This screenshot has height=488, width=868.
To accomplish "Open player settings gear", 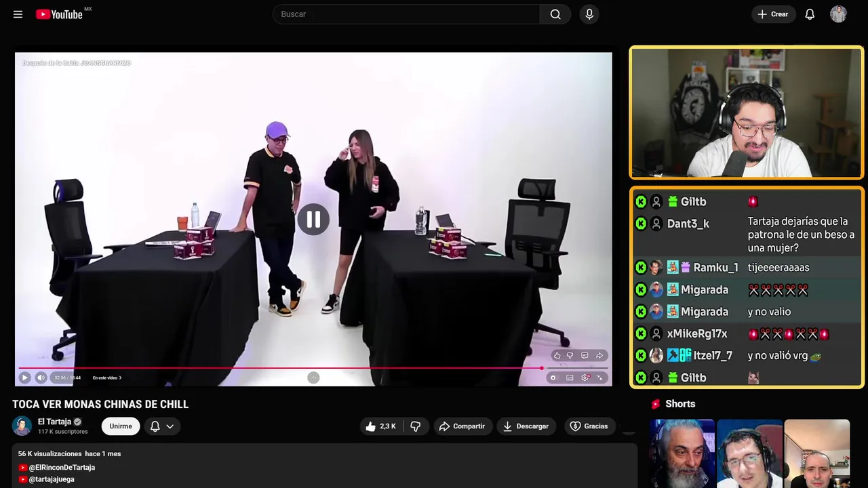I will pos(585,378).
